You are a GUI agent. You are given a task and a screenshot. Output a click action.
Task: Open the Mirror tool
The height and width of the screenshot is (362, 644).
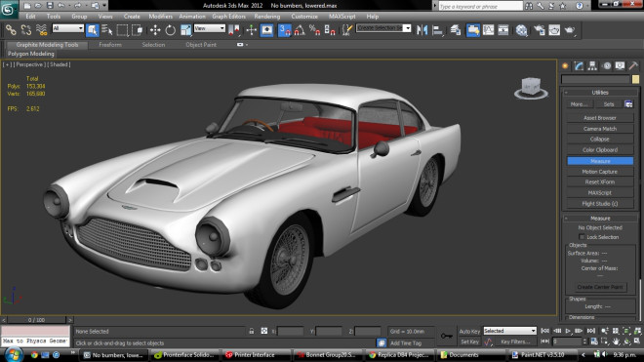pos(423,30)
